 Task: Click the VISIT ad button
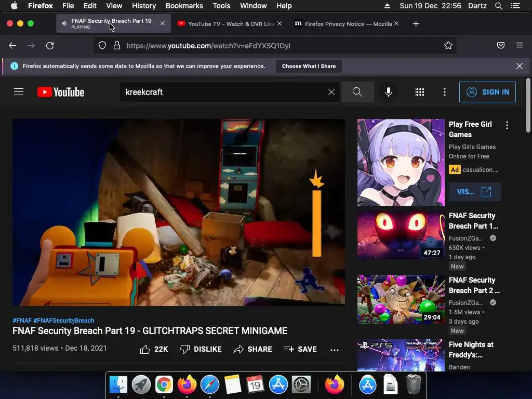tap(474, 192)
